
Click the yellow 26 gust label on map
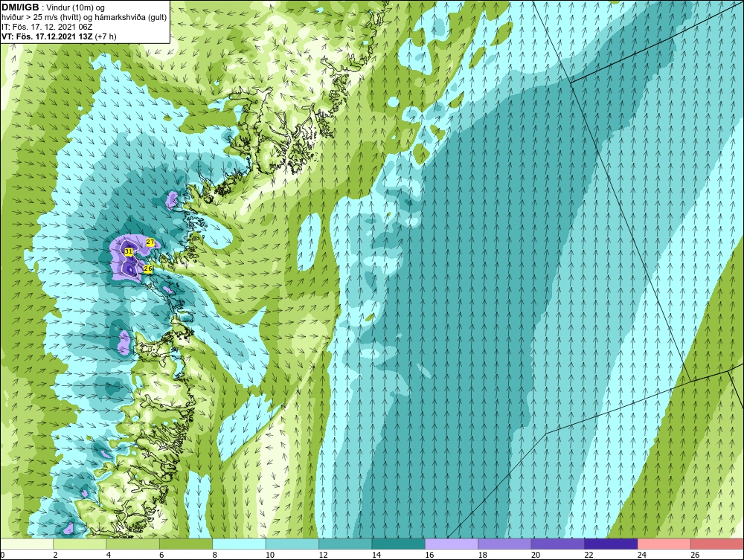[x=147, y=269]
